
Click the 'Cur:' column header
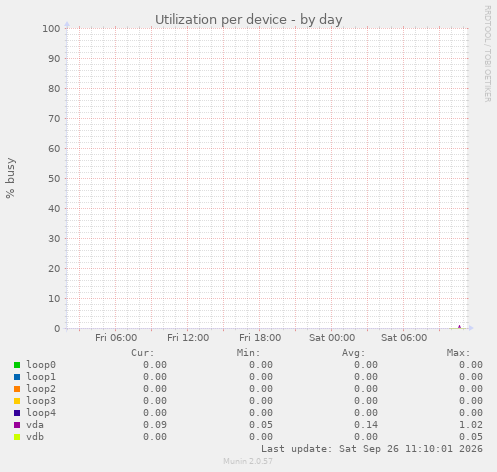coord(143,353)
